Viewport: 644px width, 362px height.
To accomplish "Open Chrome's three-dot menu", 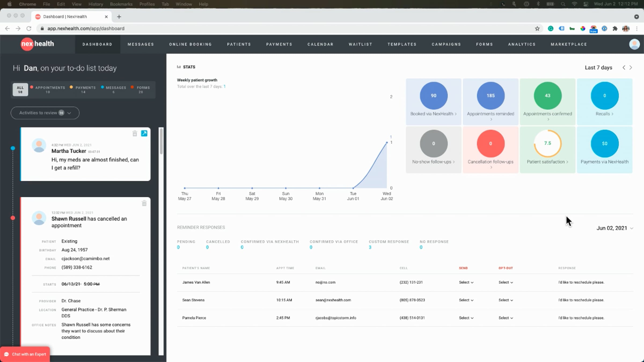I will point(637,28).
